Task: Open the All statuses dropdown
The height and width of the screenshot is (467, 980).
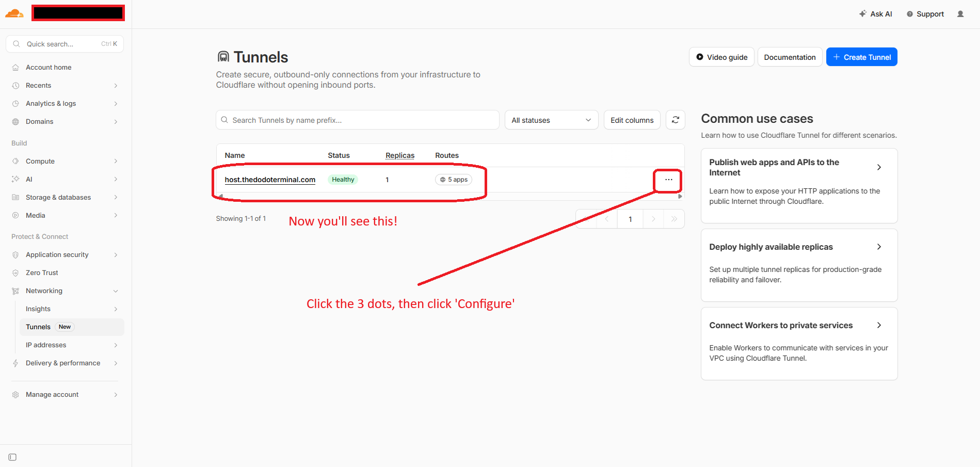Action: point(551,120)
